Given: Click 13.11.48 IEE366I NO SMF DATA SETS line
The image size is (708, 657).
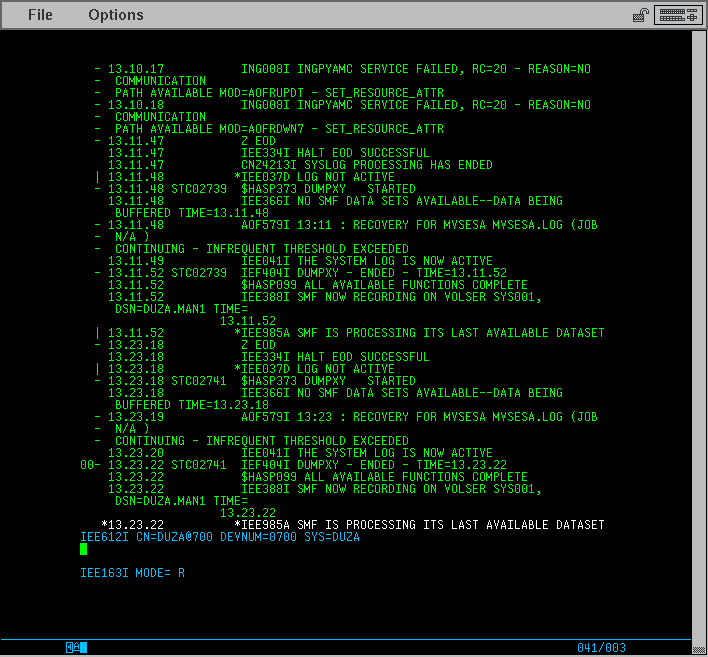Looking at the screenshot, I should click(x=335, y=201).
